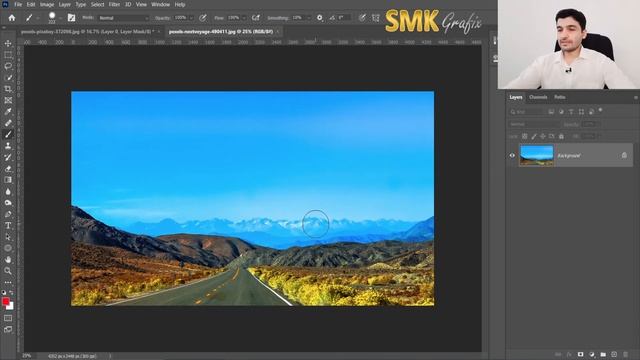Open the Edit Toolbar three-dots button
This screenshot has width=640, height=360.
8,282
